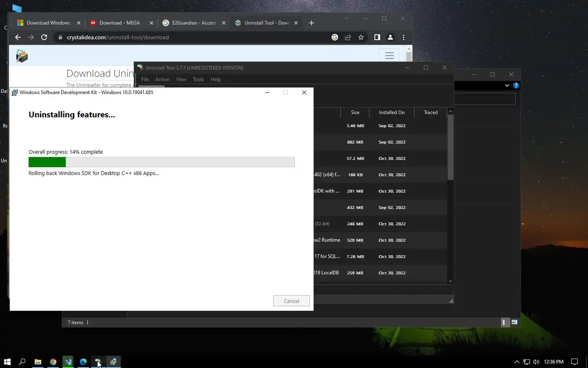Image resolution: width=588 pixels, height=368 pixels.
Task: Open network tray icon
Action: [527, 361]
